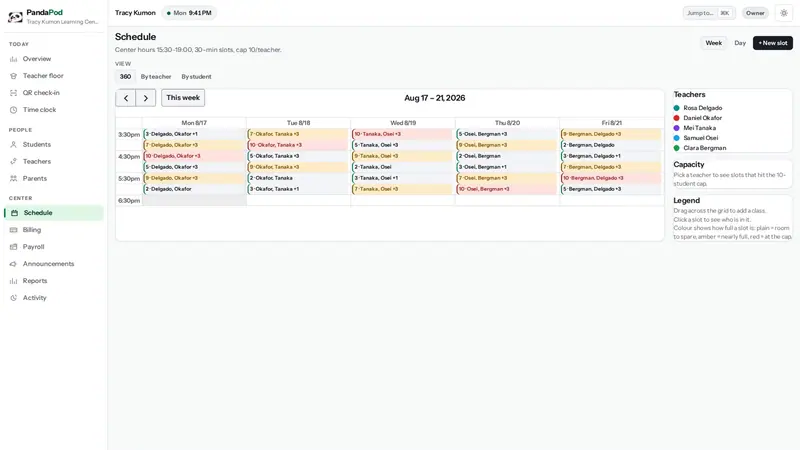Open Teachers from its sidebar icon
Screen dimensions: 800x450
[13, 162]
